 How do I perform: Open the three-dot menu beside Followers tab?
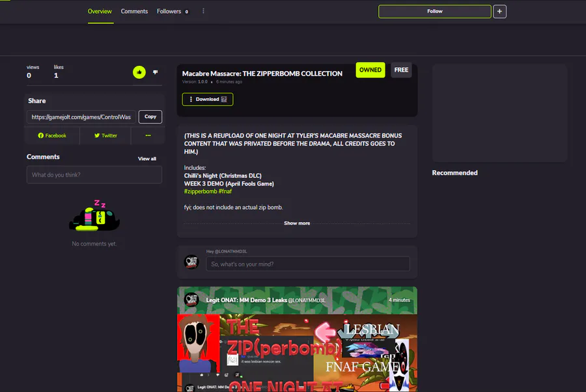pyautogui.click(x=203, y=11)
